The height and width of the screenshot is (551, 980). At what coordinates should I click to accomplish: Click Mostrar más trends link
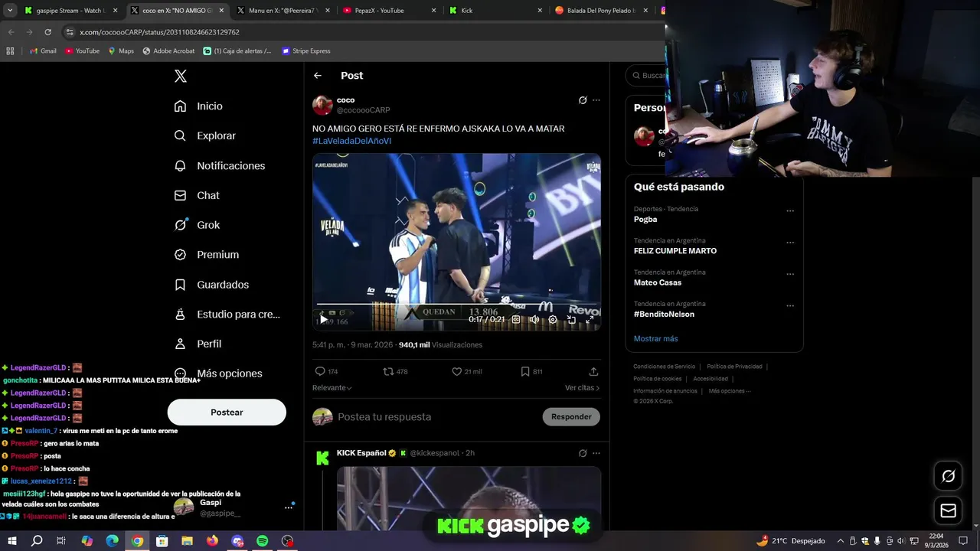655,338
